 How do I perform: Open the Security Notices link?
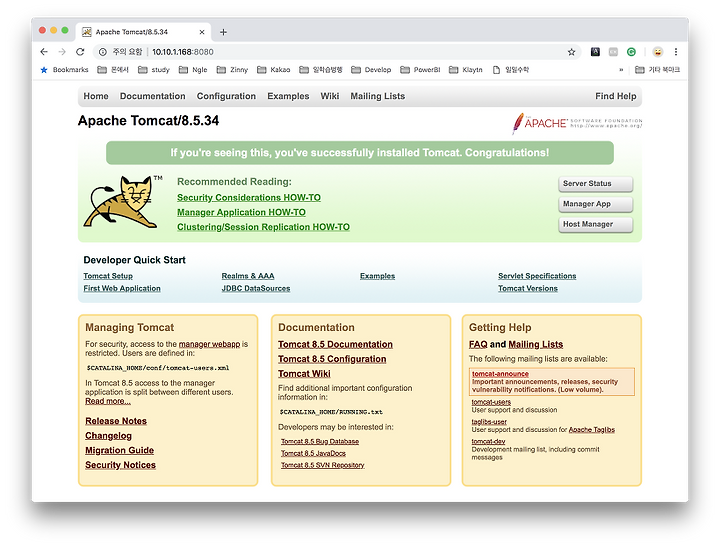coord(120,465)
